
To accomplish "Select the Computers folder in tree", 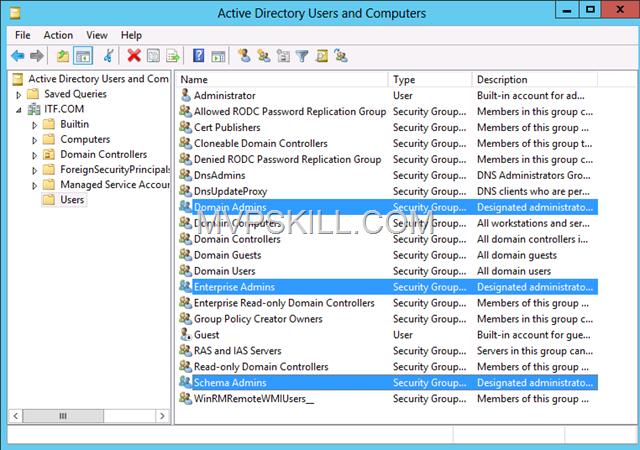I will [x=85, y=139].
